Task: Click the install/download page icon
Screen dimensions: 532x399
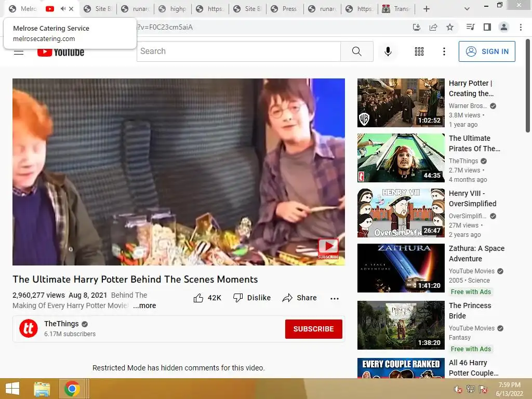Action: tap(416, 27)
